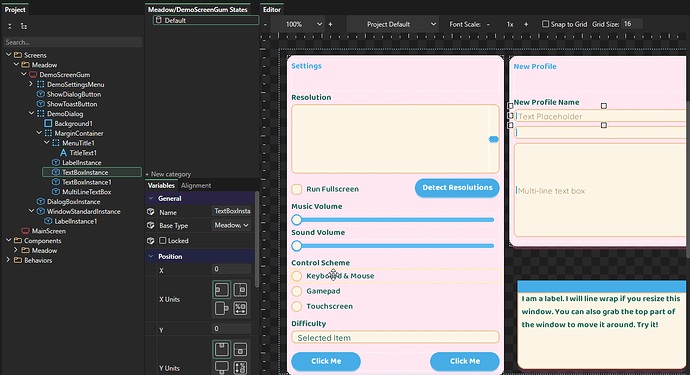Decrease the Font Scale with minus
The height and width of the screenshot is (375, 690).
pos(488,24)
